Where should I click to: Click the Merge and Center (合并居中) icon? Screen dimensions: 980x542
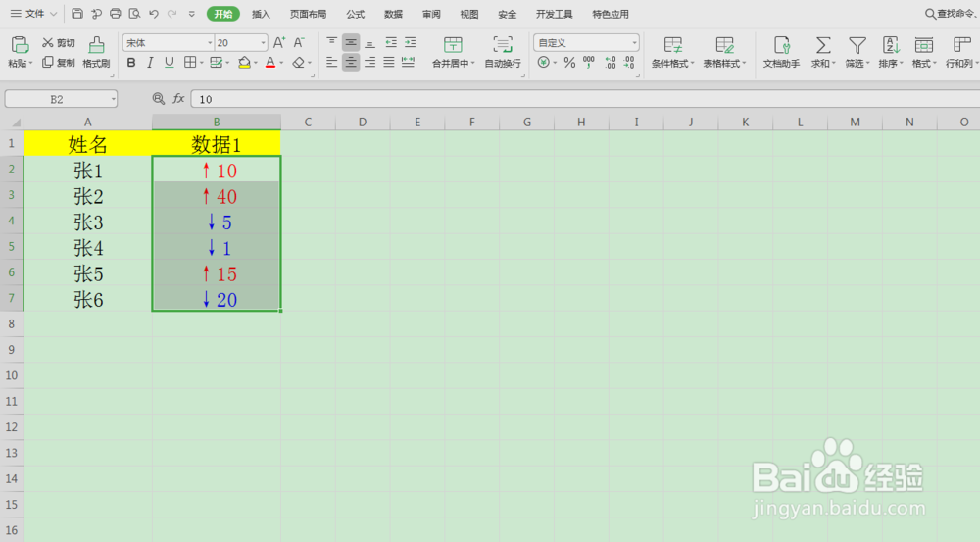coord(453,45)
